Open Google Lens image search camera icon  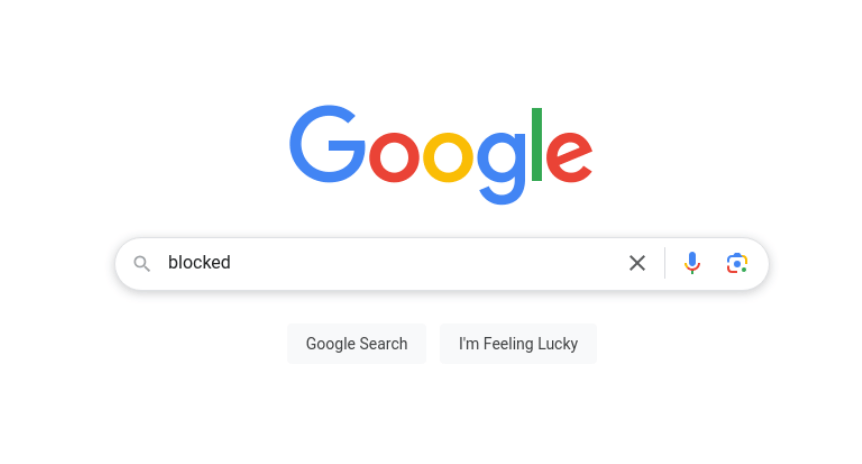[x=737, y=263]
